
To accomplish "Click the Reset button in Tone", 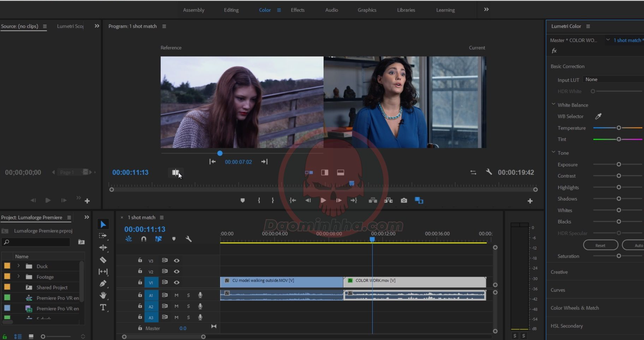I will (600, 245).
